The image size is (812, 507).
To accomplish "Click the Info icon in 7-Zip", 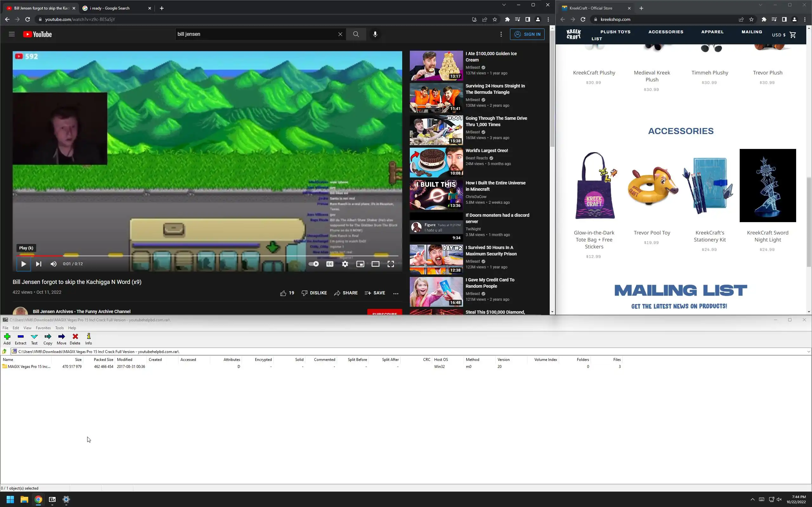I will (88, 339).
